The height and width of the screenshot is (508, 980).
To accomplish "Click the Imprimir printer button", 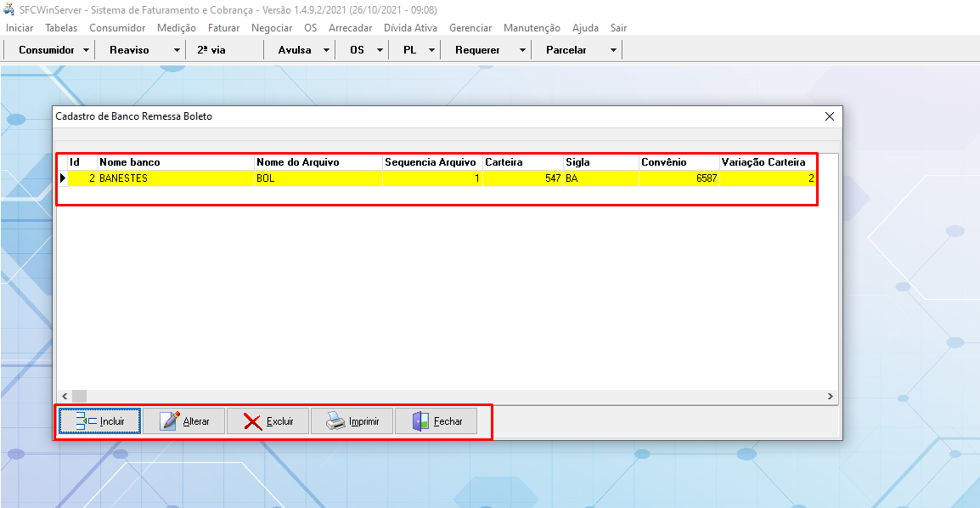I will 336,421.
